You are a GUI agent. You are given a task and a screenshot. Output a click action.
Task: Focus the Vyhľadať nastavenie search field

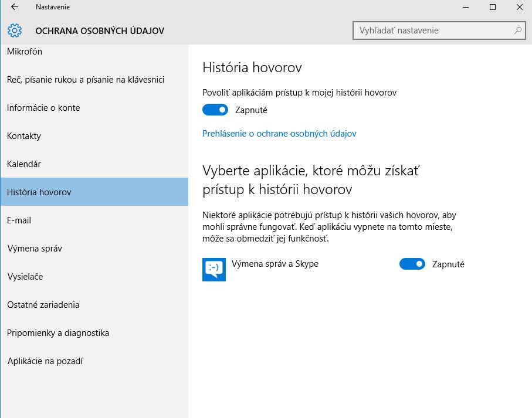pyautogui.click(x=439, y=30)
